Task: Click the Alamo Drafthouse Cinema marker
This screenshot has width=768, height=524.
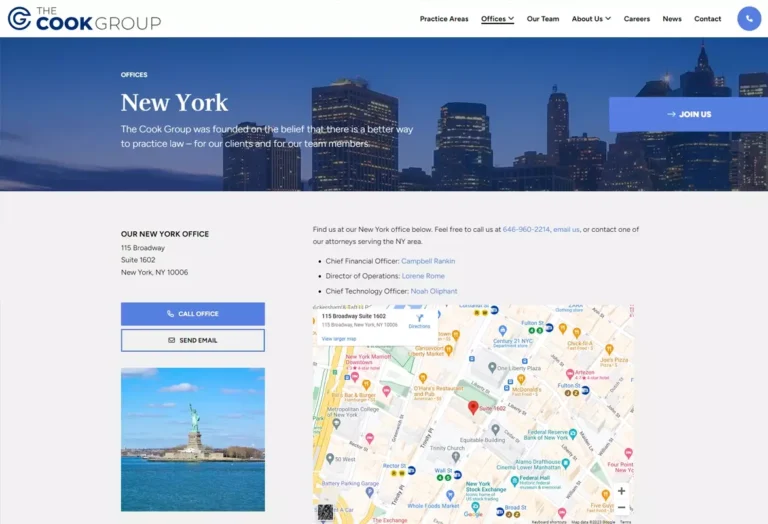Action: point(566,463)
